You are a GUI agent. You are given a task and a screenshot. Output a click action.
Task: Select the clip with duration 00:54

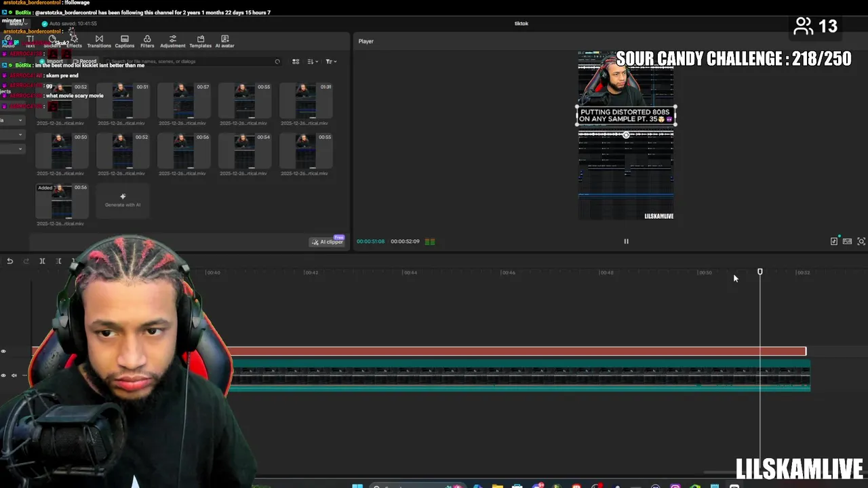[x=245, y=150]
